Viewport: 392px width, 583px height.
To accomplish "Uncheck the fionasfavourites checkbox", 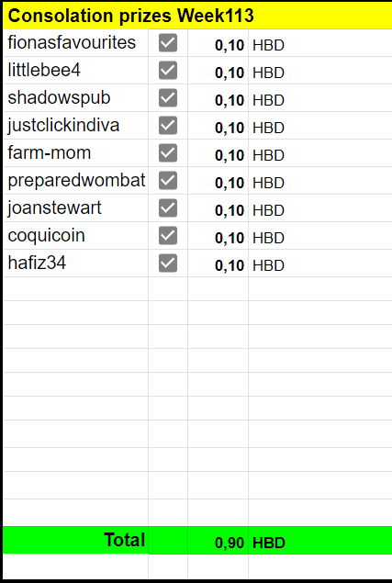I will 168,43.
